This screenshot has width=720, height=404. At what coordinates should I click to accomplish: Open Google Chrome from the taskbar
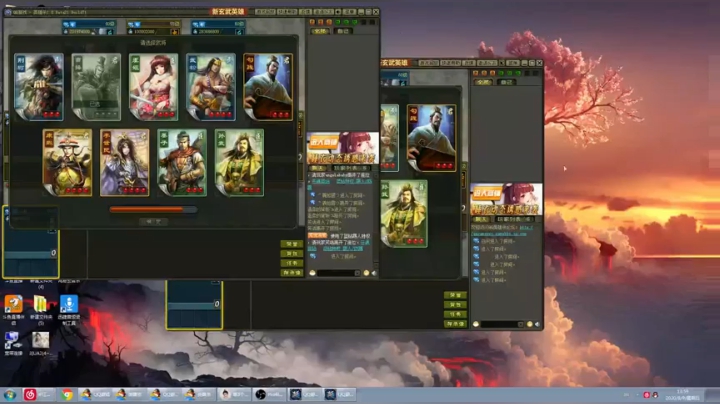[67, 395]
